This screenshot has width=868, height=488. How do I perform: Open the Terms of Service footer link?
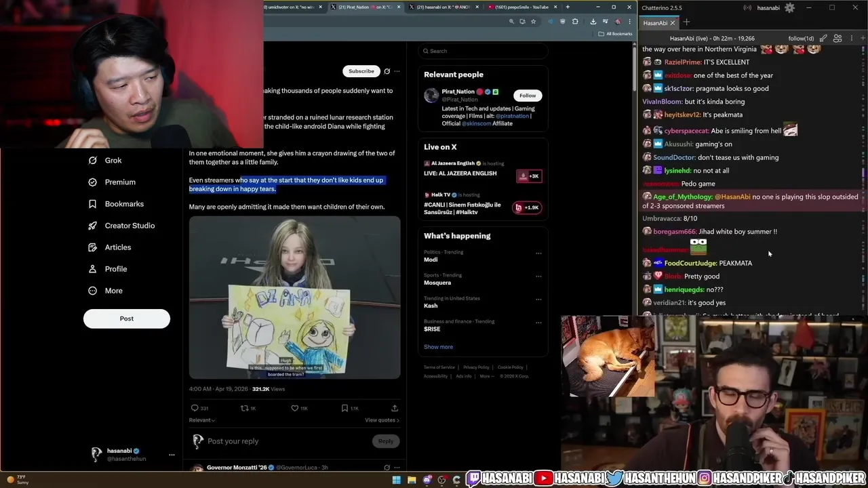tap(439, 367)
